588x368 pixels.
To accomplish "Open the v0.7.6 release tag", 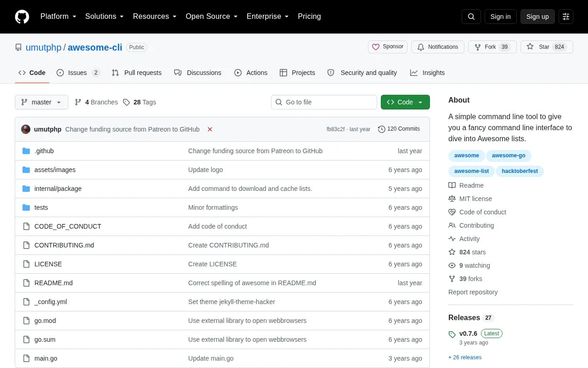I will pos(468,333).
